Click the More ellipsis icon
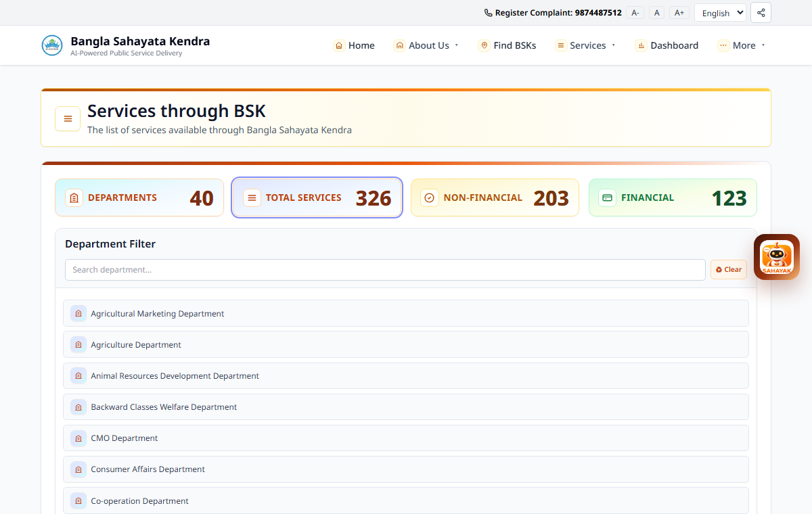This screenshot has height=514, width=812. [723, 45]
